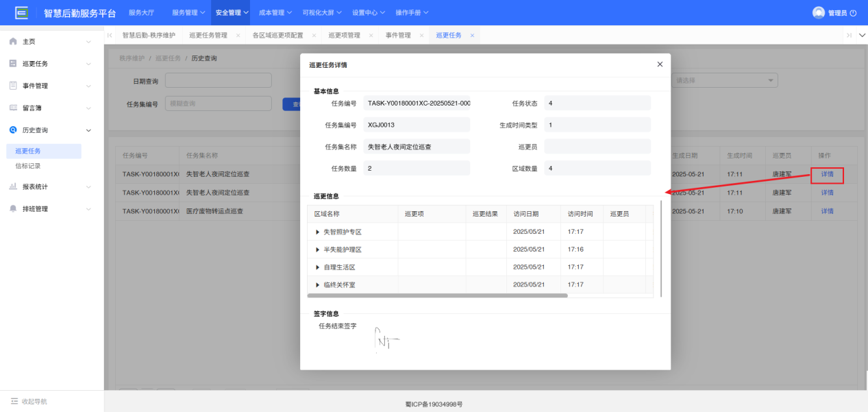Open the 操作手册 top menu
Viewport: 868px width, 412px height.
[x=412, y=12]
